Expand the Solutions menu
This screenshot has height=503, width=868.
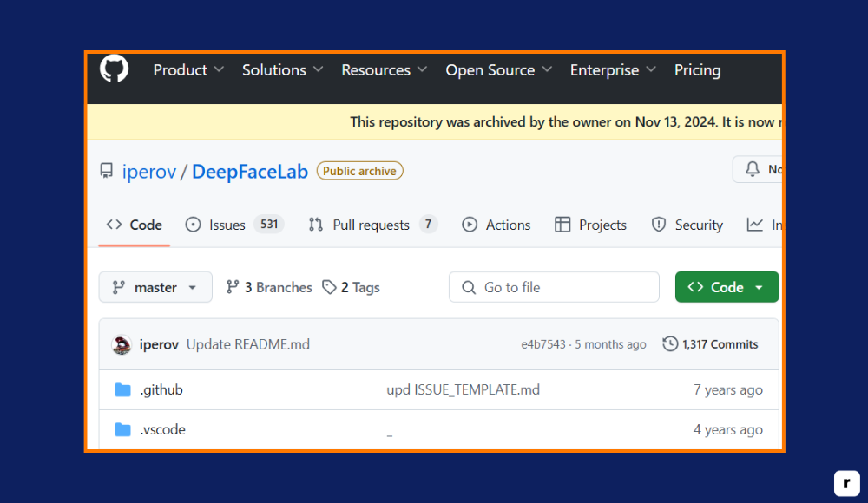click(x=282, y=70)
